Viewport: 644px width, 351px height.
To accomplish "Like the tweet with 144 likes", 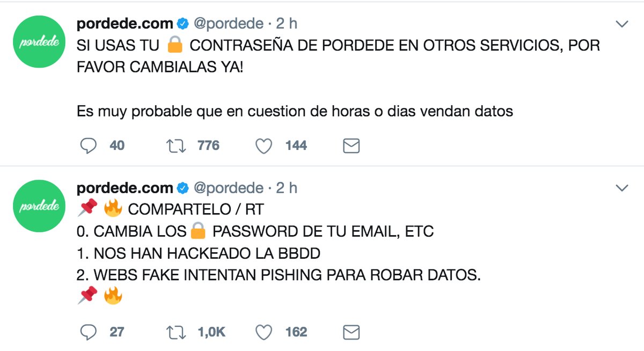I will click(264, 145).
